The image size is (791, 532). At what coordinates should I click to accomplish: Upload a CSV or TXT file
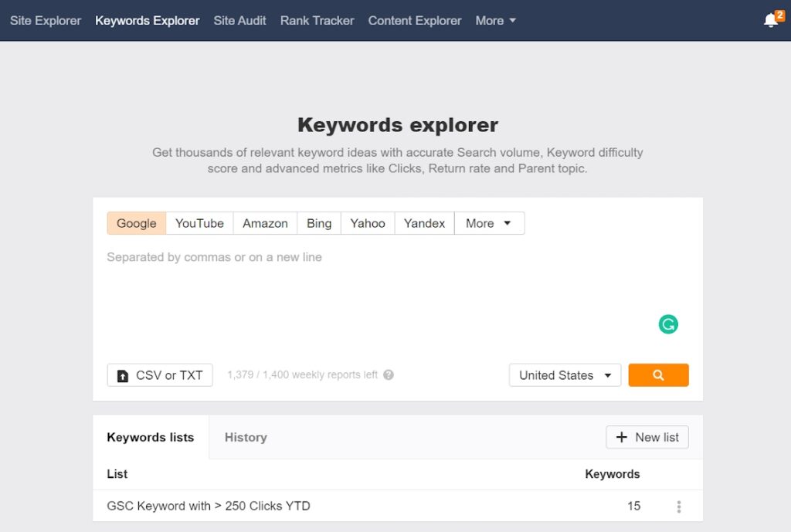point(160,375)
